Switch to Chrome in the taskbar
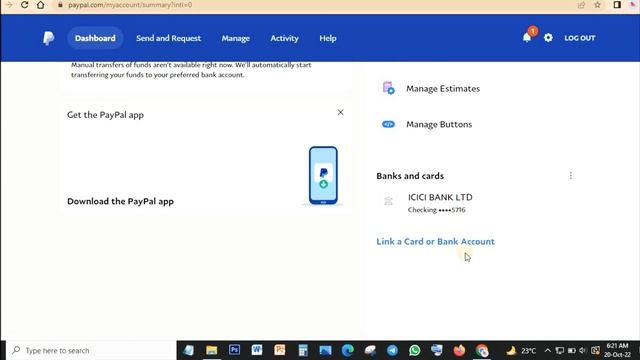 click(482, 350)
